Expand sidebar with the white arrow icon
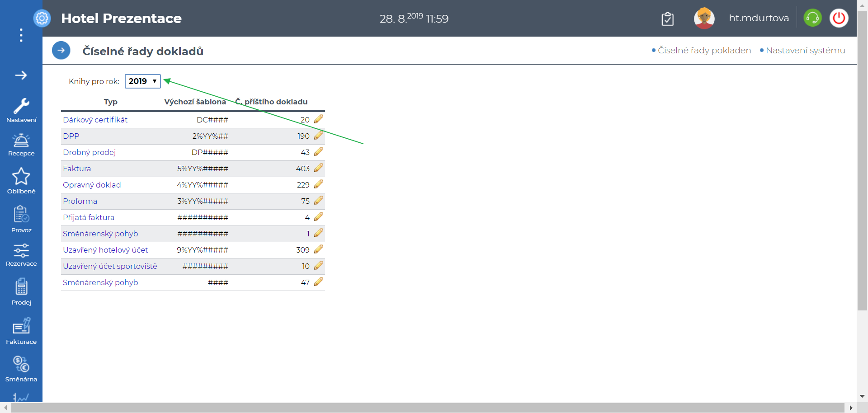This screenshot has width=868, height=413. coord(21,75)
